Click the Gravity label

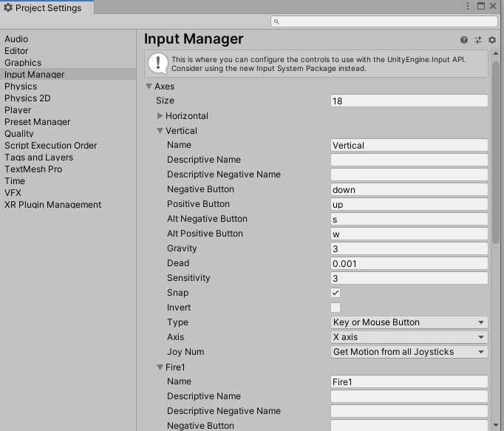(x=182, y=248)
